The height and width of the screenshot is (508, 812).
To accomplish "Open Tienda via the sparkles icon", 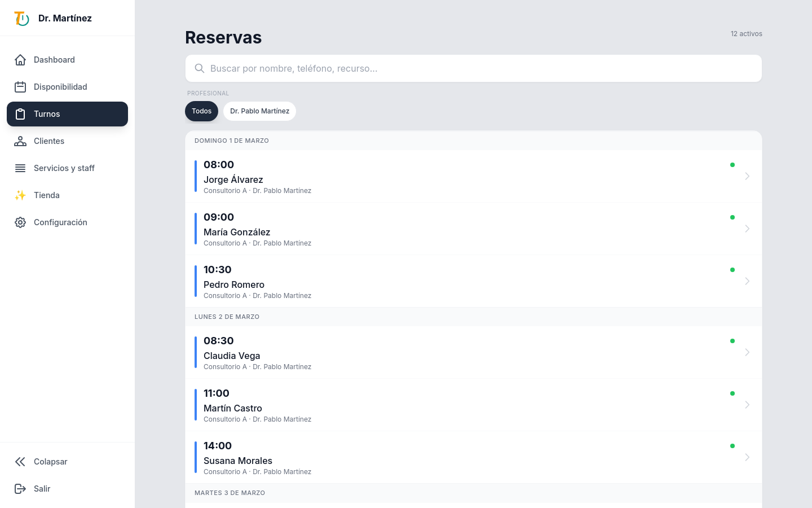I will [20, 195].
